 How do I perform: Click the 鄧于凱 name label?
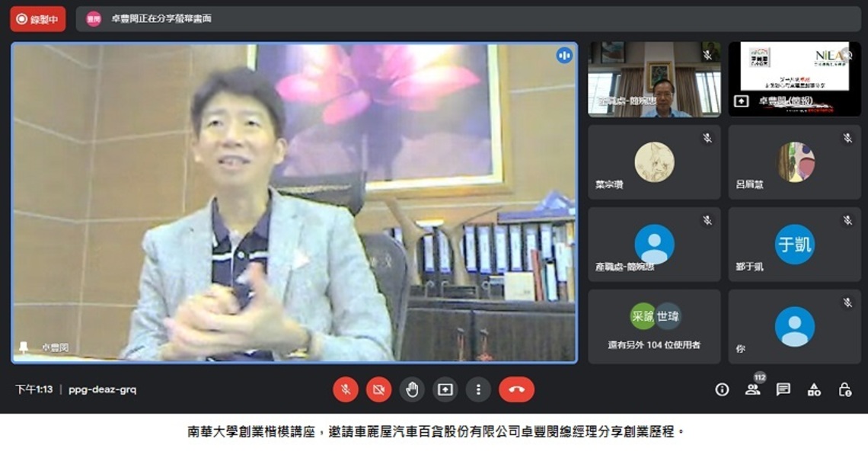pyautogui.click(x=749, y=267)
